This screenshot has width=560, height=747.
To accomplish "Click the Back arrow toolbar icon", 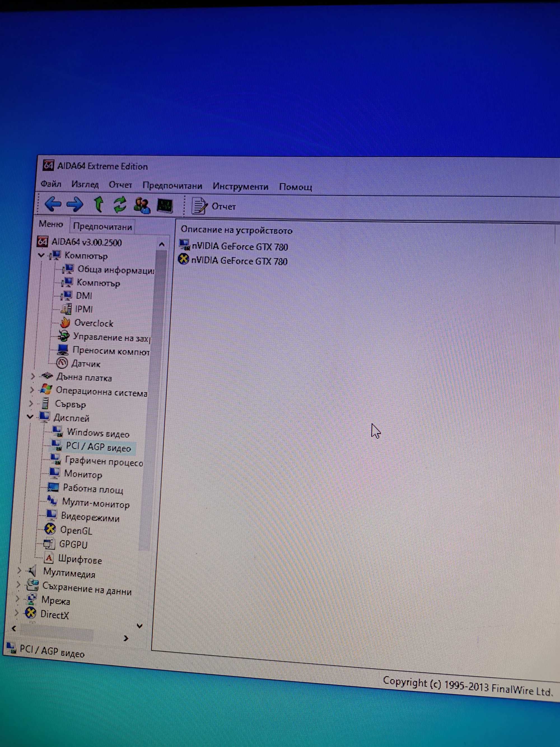I will tap(53, 204).
